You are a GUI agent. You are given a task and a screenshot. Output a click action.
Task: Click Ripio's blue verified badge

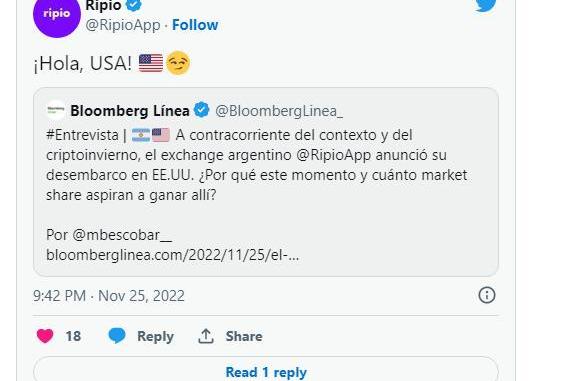134,5
